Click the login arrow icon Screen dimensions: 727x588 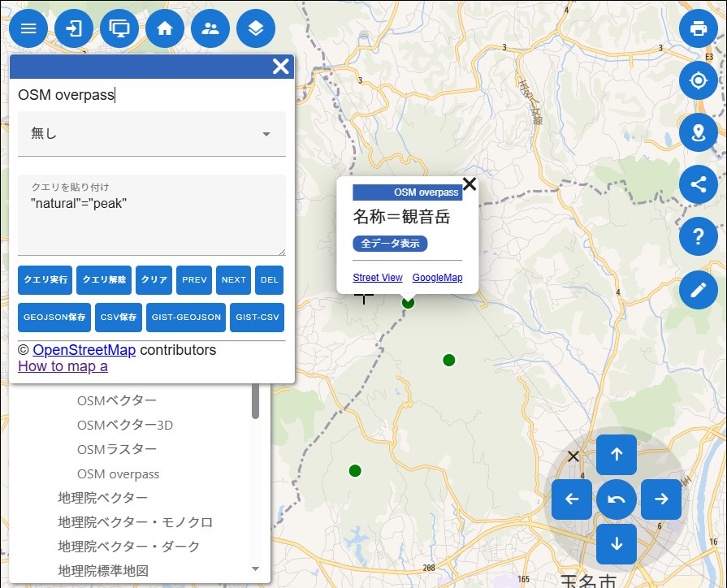[74, 28]
